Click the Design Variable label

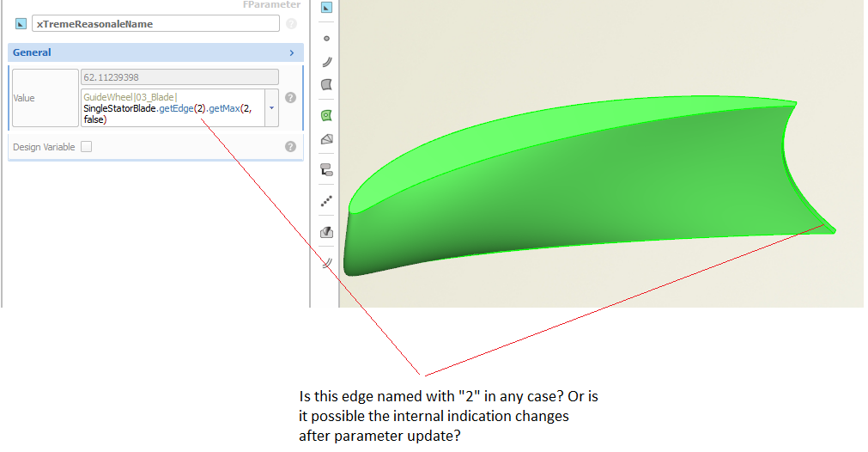coord(44,147)
